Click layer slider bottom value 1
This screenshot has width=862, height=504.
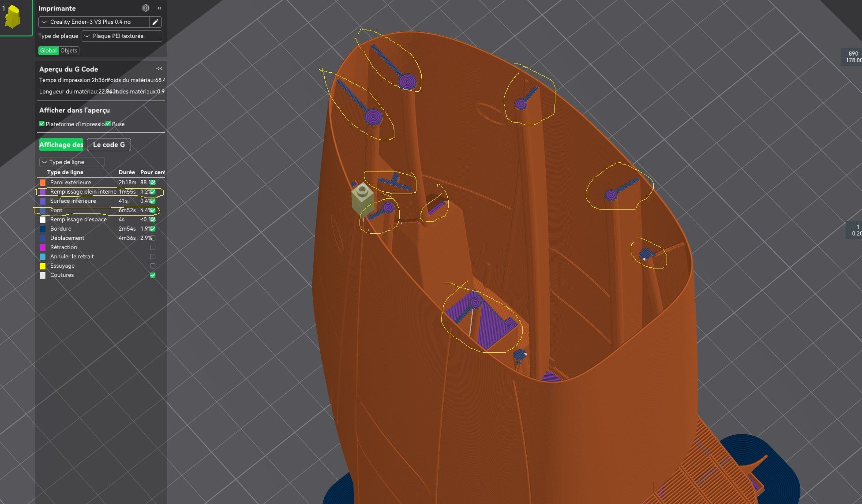tap(858, 227)
